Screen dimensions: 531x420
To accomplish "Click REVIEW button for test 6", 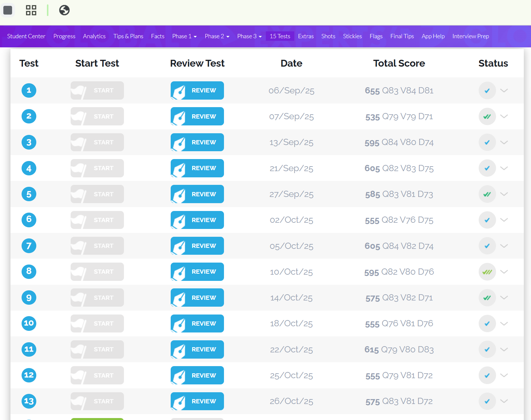I will click(197, 220).
